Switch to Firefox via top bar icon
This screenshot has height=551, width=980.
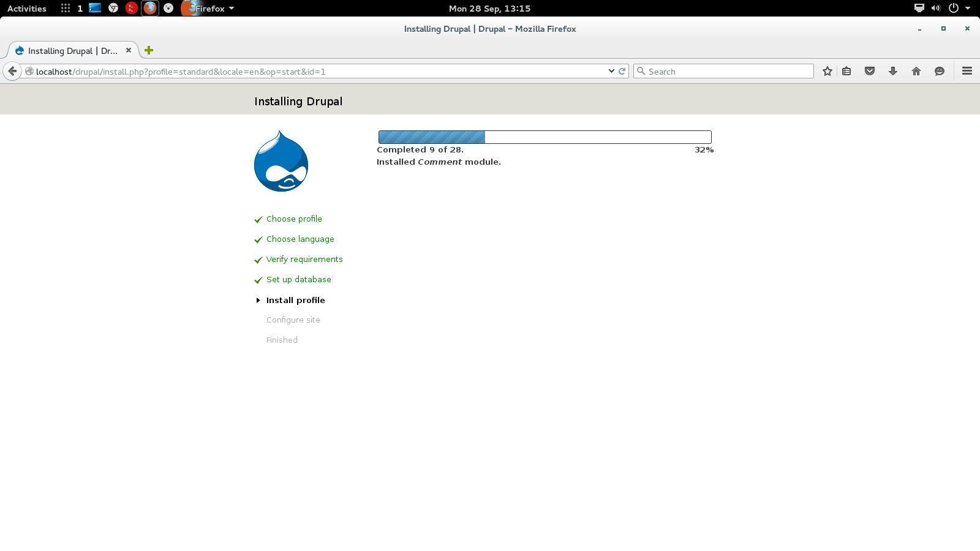(x=150, y=8)
